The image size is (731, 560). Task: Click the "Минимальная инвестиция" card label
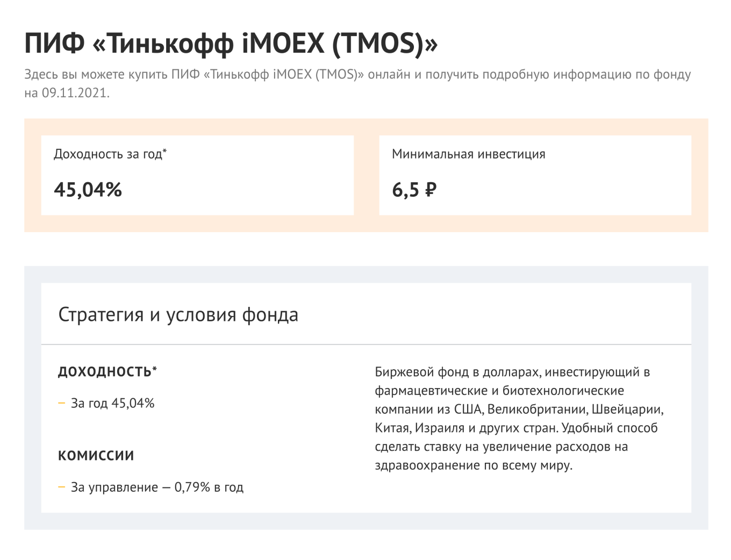pos(468,154)
